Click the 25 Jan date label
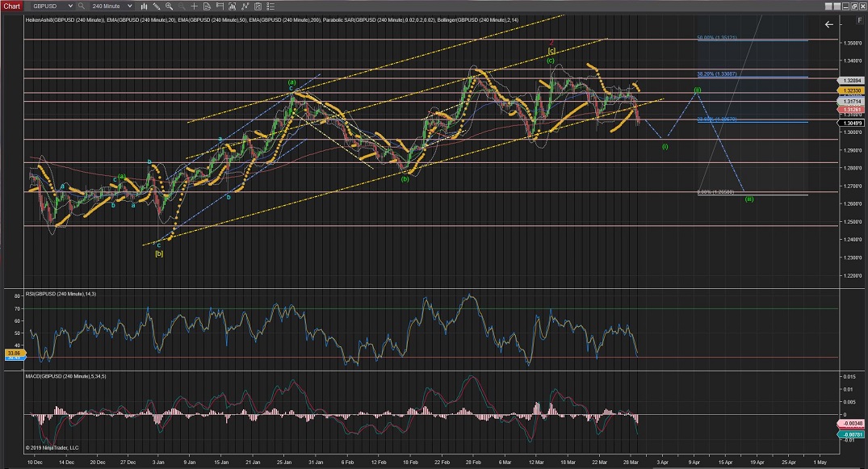 click(x=284, y=463)
